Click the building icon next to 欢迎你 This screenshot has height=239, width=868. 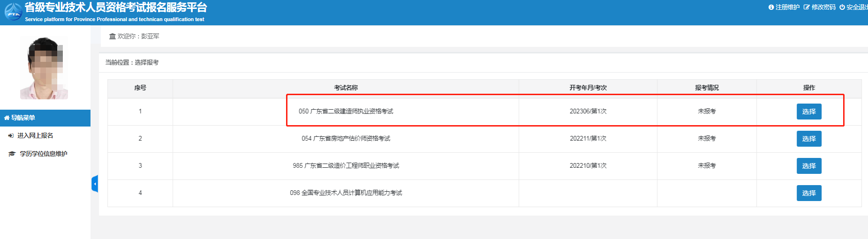[113, 36]
